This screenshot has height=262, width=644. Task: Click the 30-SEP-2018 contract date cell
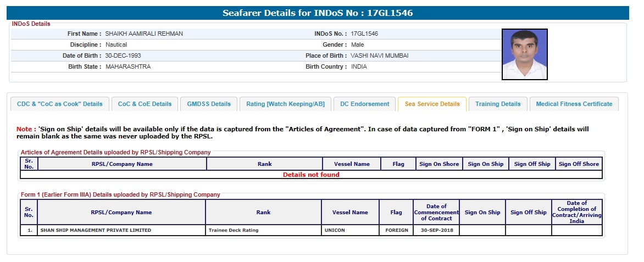pos(436,230)
